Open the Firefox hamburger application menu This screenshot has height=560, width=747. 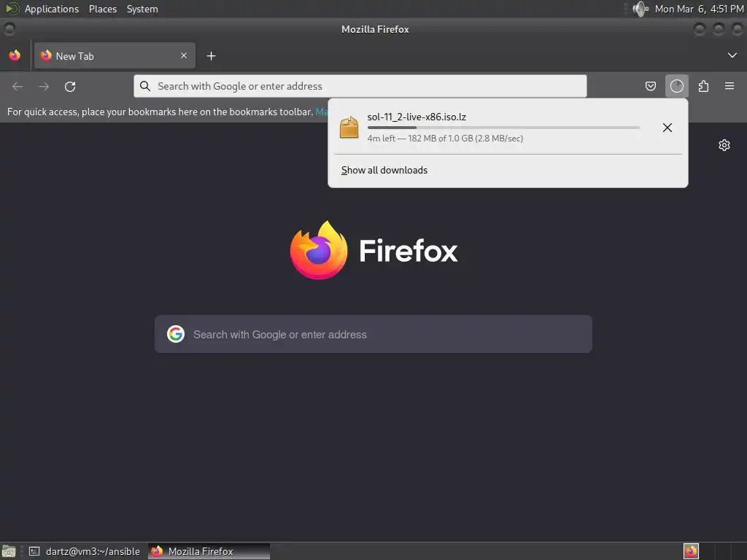click(729, 86)
